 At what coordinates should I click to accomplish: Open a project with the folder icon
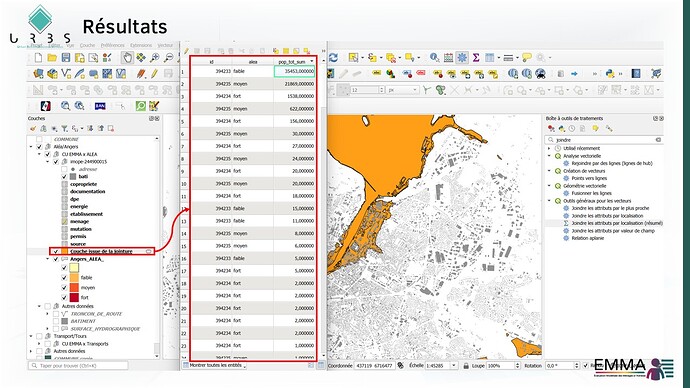(x=52, y=58)
